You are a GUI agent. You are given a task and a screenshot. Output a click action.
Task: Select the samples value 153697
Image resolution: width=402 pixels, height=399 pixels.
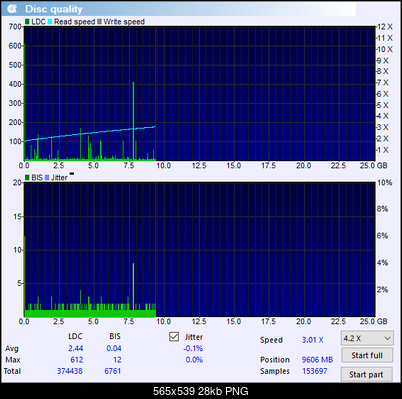click(x=315, y=371)
